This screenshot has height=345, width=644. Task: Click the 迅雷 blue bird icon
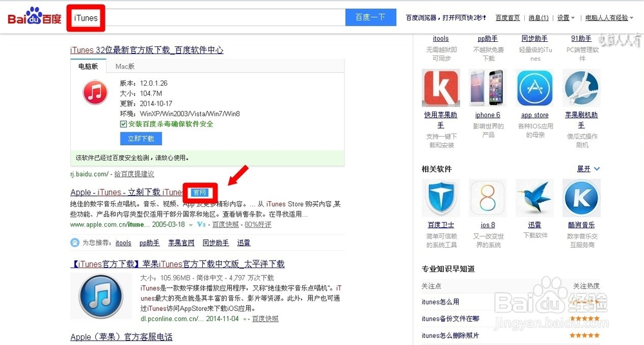point(535,198)
